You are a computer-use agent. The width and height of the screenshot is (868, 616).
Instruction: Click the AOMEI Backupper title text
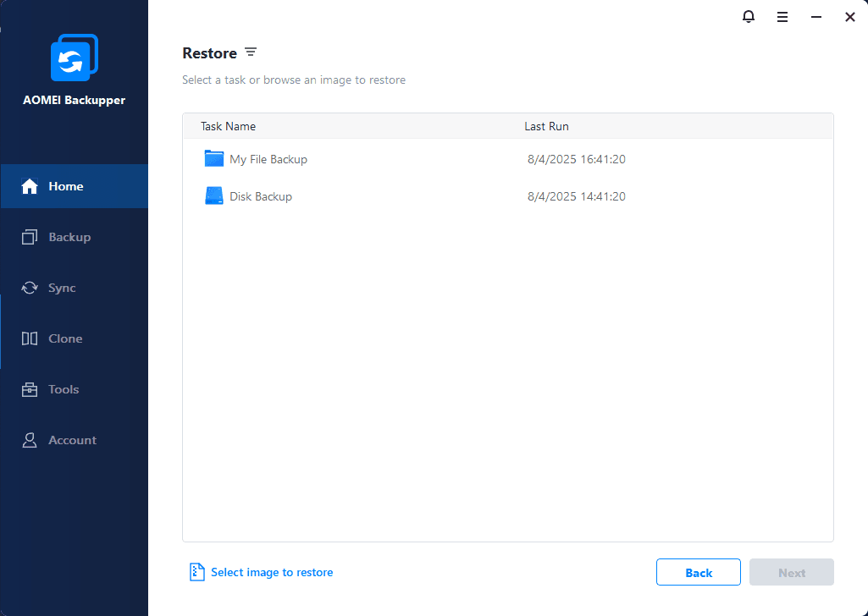pyautogui.click(x=75, y=100)
